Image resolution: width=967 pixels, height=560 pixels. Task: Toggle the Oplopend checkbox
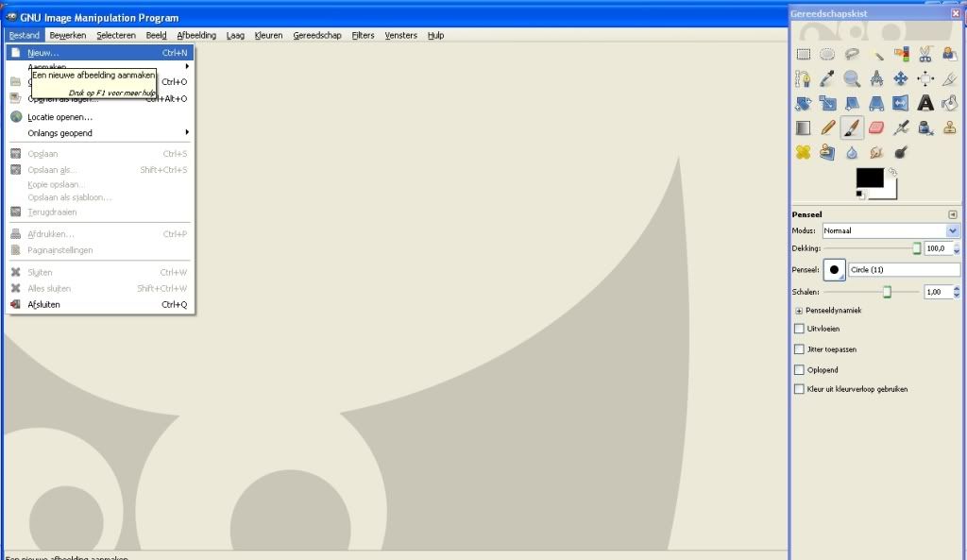click(x=800, y=370)
